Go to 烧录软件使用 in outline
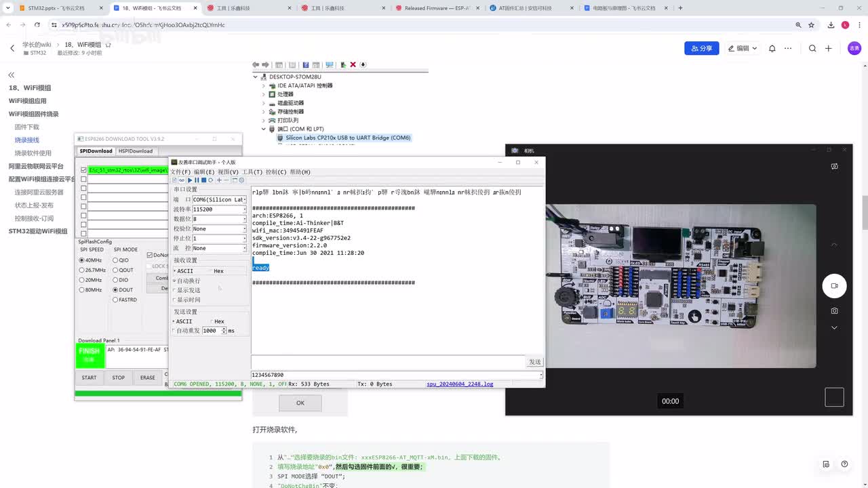Screen dimensions: 868x488 [x=33, y=153]
